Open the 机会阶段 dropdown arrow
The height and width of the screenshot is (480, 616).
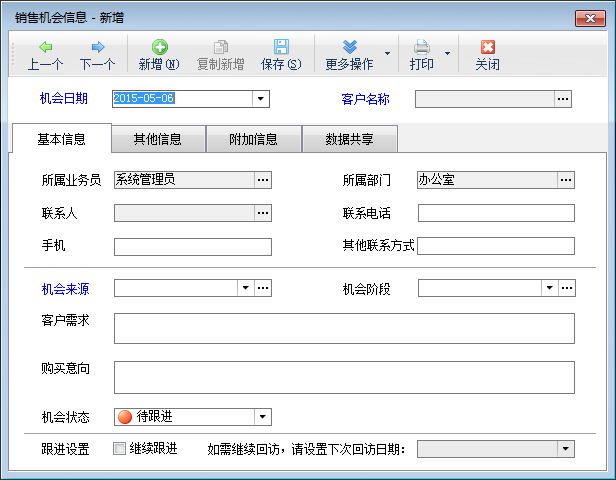tap(548, 289)
